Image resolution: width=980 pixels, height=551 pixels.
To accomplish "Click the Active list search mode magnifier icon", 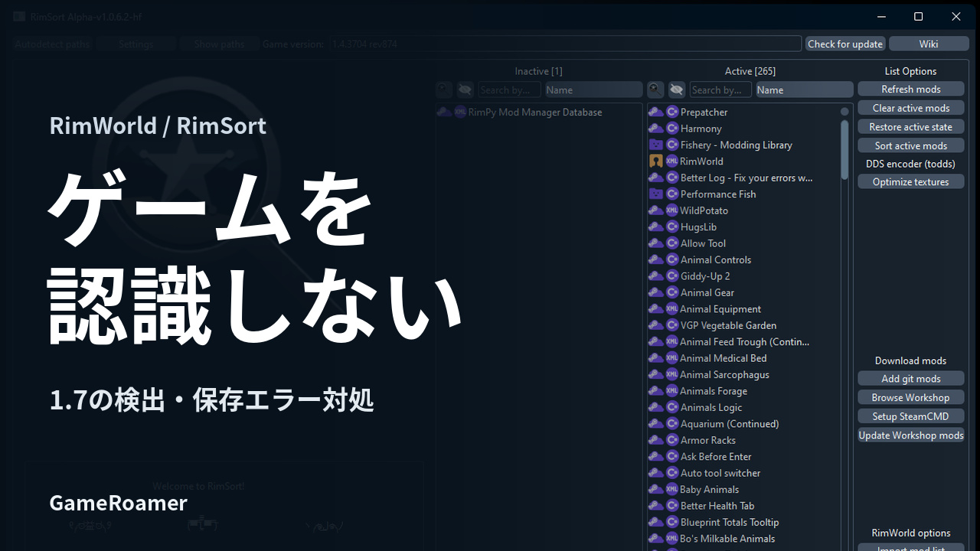I will coord(655,90).
